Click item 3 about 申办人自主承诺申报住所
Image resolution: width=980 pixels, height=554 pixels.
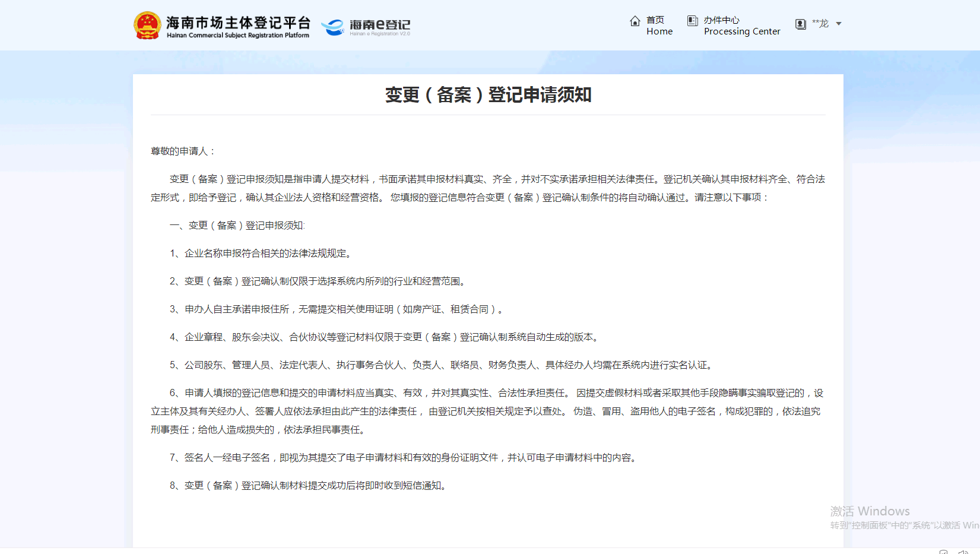click(x=338, y=309)
